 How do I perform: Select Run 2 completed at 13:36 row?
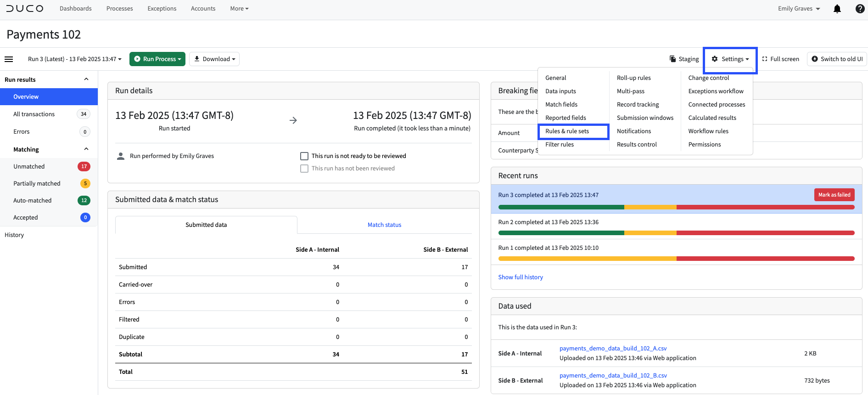[x=677, y=226]
